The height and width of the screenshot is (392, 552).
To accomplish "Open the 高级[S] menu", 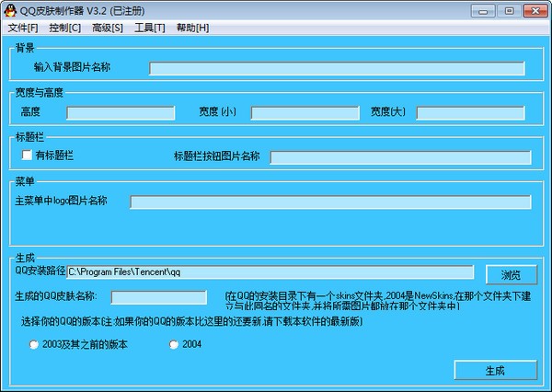I will [x=107, y=28].
